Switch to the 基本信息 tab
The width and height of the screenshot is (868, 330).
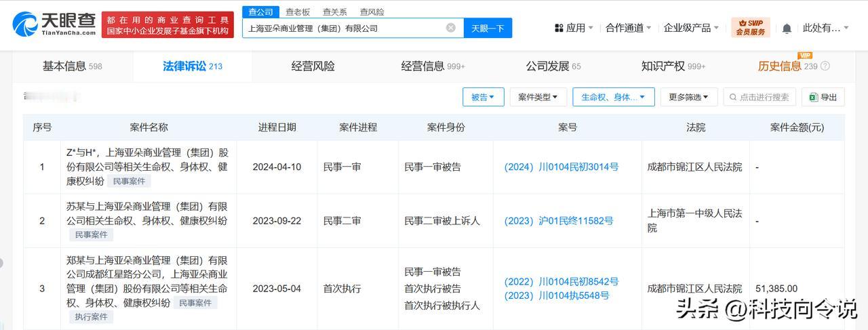click(x=72, y=66)
